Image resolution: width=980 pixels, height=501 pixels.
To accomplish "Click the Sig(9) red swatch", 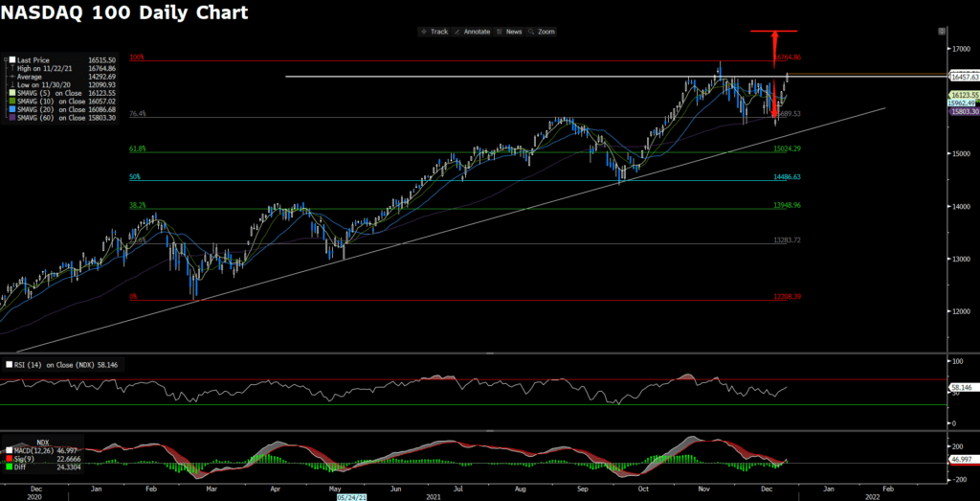I will coord(9,458).
